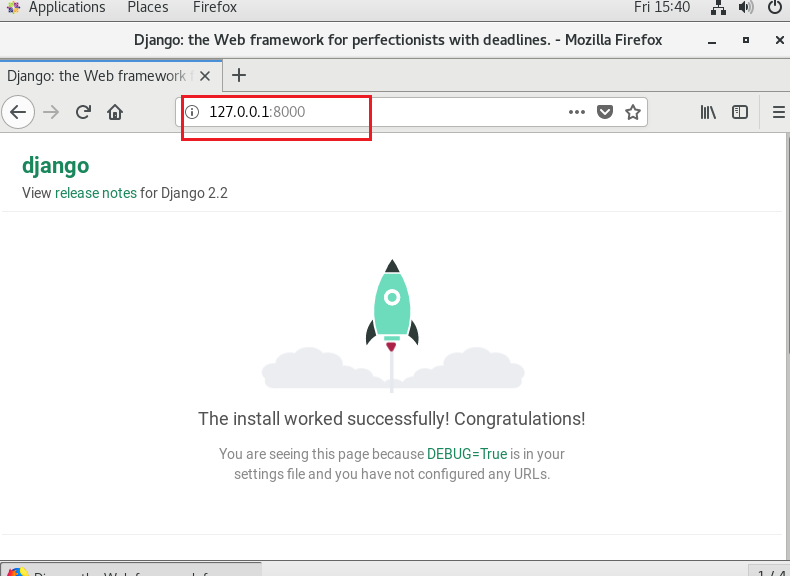Open the Places menu
The width and height of the screenshot is (790, 576).
click(148, 8)
